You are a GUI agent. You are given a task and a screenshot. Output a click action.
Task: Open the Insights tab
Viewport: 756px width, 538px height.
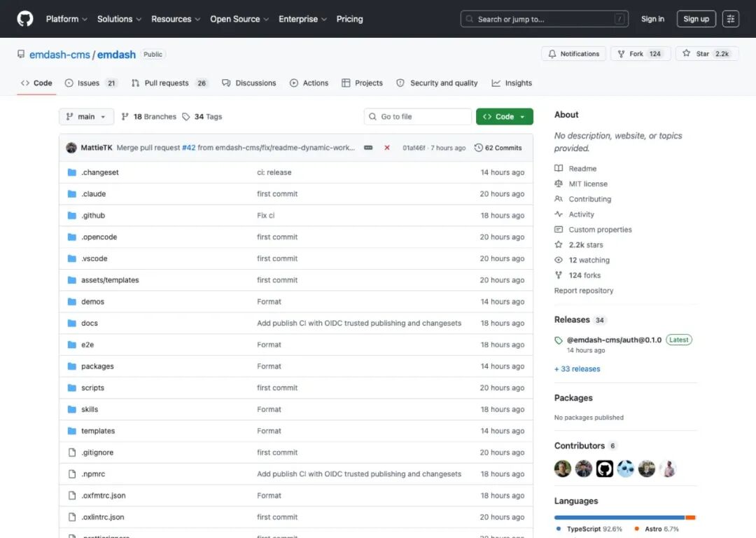click(x=512, y=83)
